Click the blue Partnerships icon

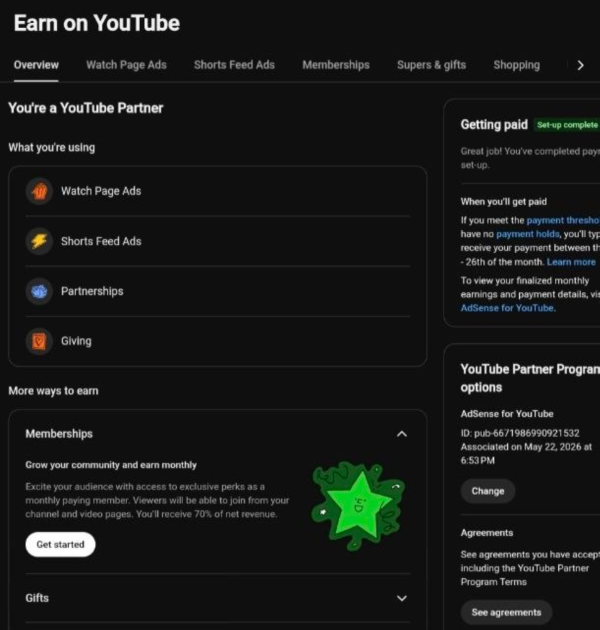(x=39, y=291)
